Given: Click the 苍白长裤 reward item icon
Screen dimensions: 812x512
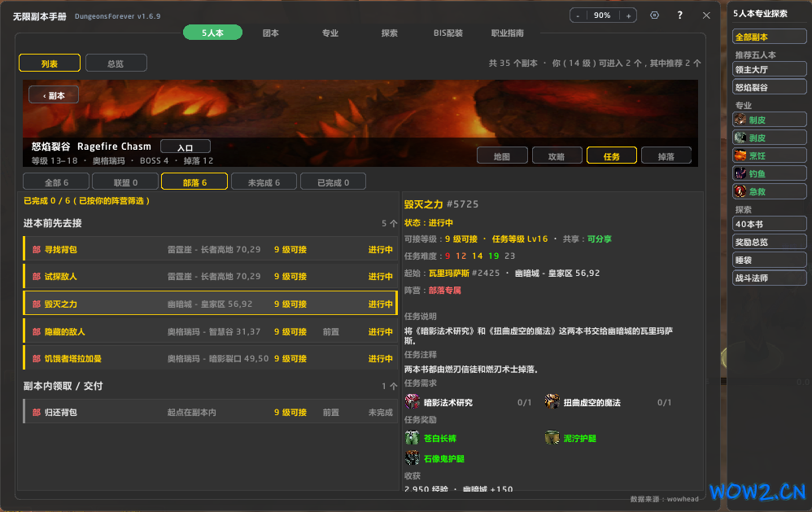Looking at the screenshot, I should 413,438.
